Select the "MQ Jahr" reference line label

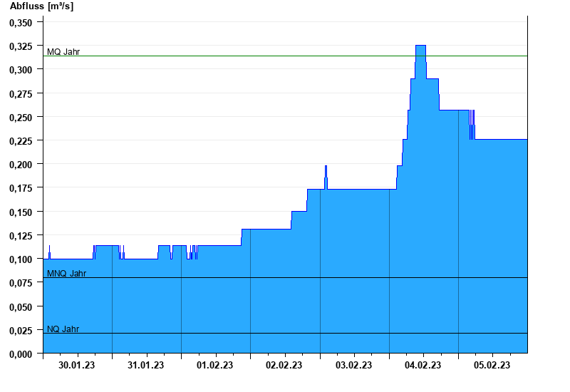[x=63, y=52]
